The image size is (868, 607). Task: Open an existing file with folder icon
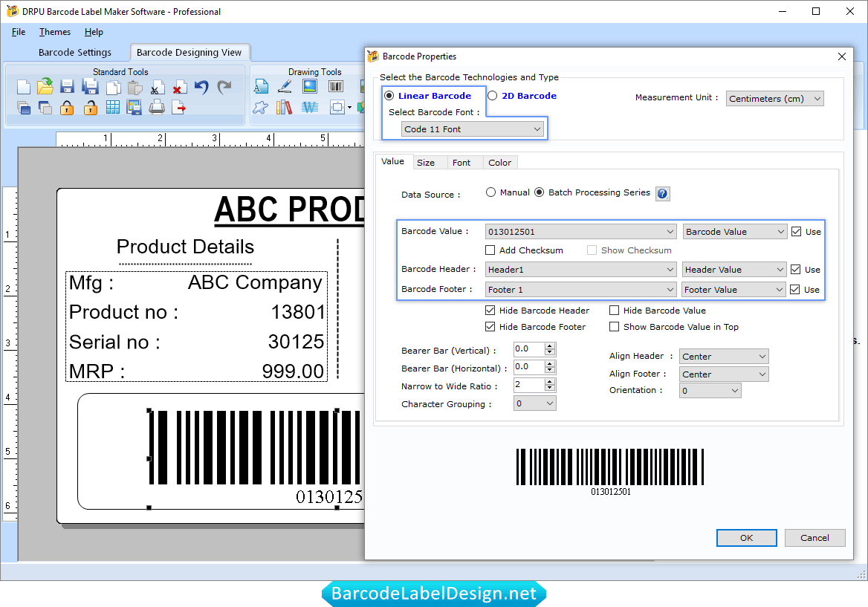tap(45, 87)
